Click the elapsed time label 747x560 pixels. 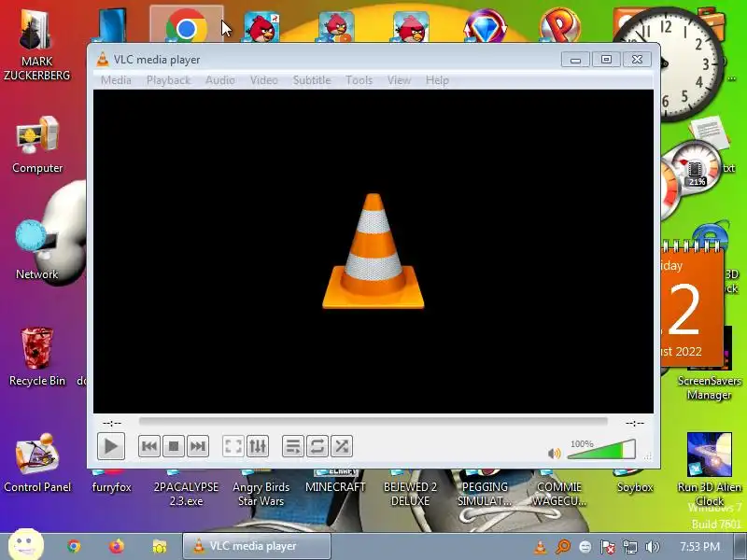coord(112,423)
